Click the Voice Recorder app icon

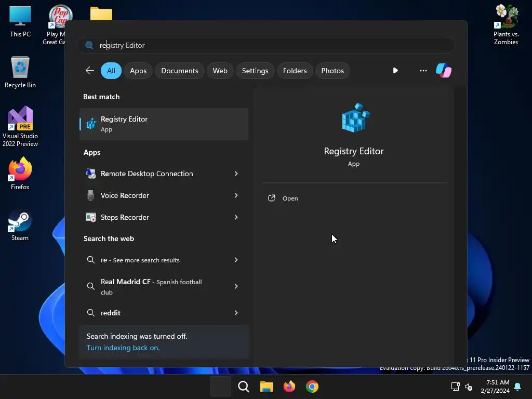coord(90,195)
